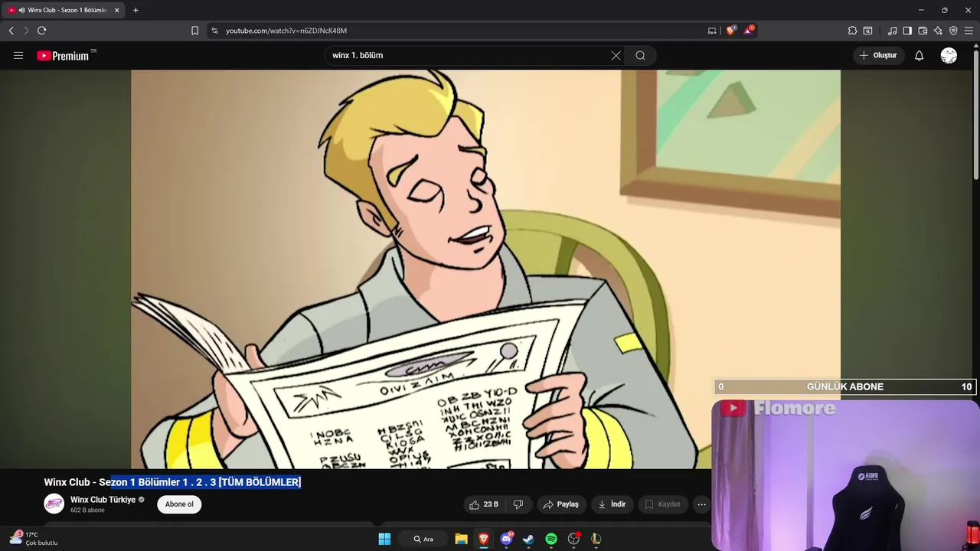Click the page vertical scrollbar
The height and width of the screenshot is (551, 980).
975,115
